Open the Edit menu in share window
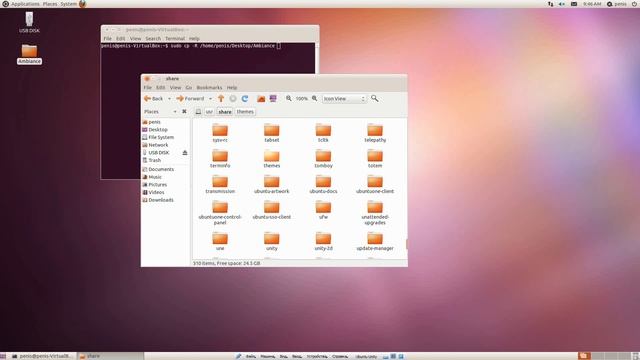Image resolution: width=640 pixels, height=360 pixels. (160, 88)
